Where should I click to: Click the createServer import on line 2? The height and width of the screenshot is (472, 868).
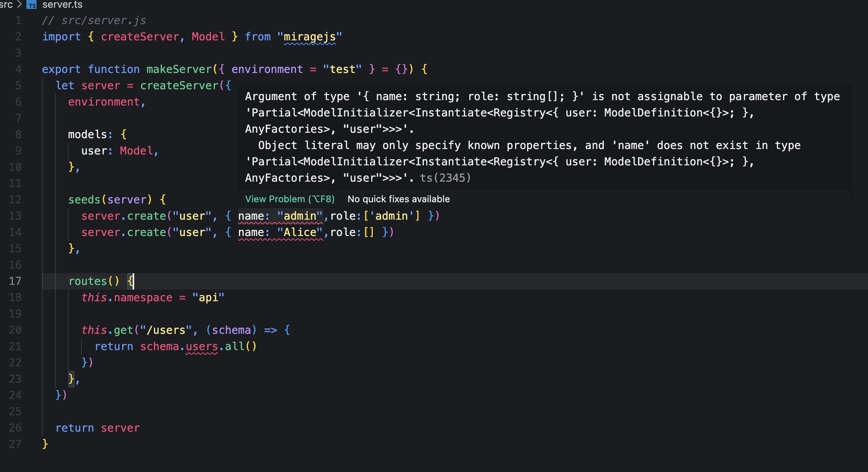pyautogui.click(x=140, y=36)
